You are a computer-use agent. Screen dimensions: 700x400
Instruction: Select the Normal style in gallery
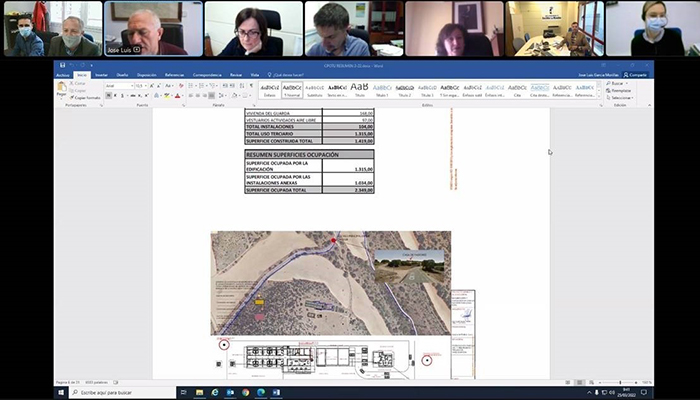pos(292,89)
